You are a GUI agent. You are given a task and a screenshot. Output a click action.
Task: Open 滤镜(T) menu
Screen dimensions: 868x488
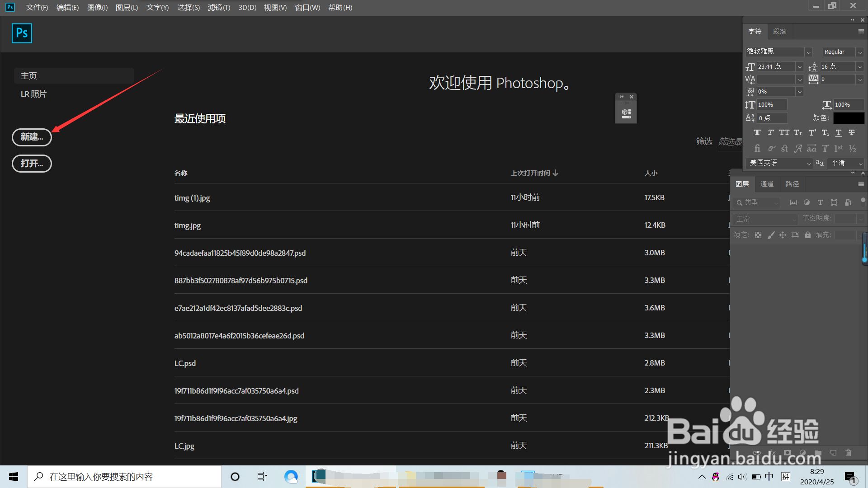click(x=219, y=8)
